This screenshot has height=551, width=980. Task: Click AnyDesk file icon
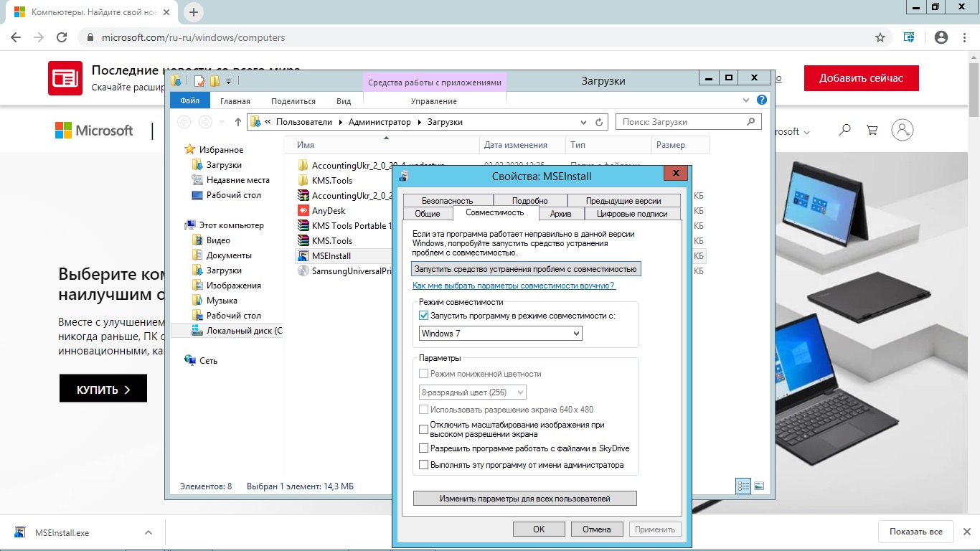click(303, 211)
